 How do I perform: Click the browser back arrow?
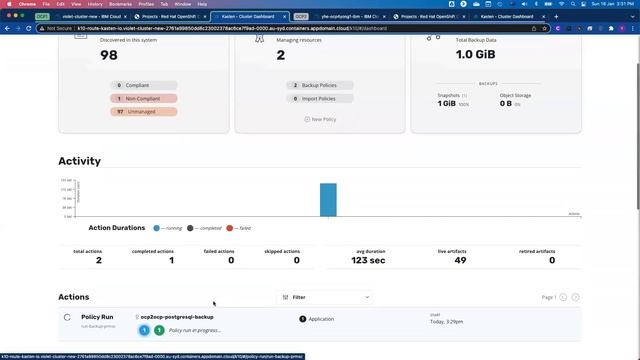click(x=7, y=29)
